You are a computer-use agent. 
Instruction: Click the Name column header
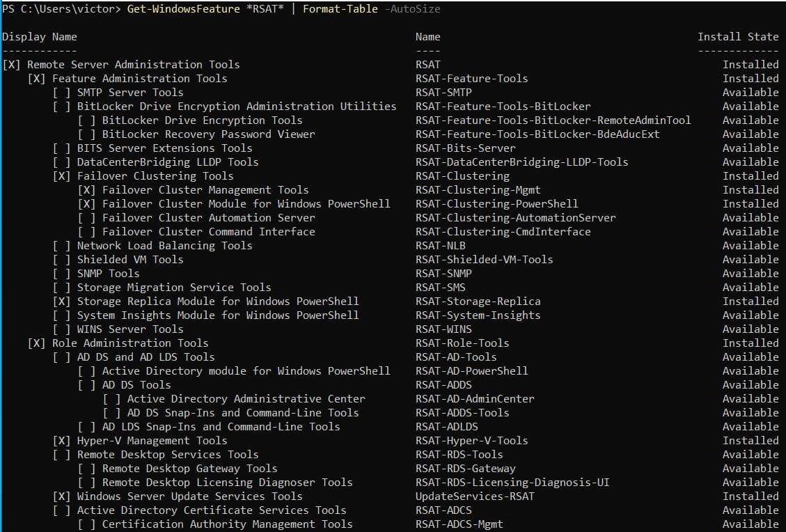[427, 37]
